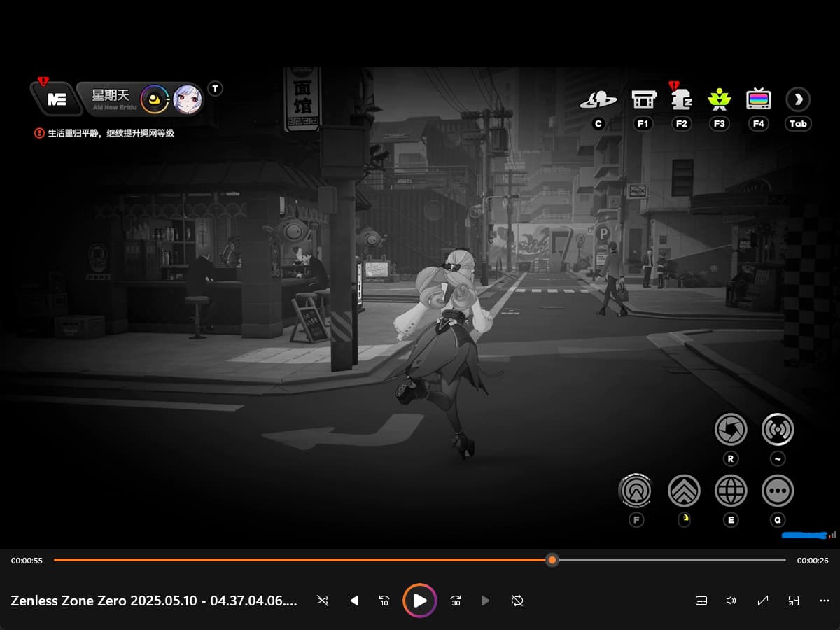This screenshot has height=630, width=840.
Task: Toggle the repeat option
Action: [517, 601]
